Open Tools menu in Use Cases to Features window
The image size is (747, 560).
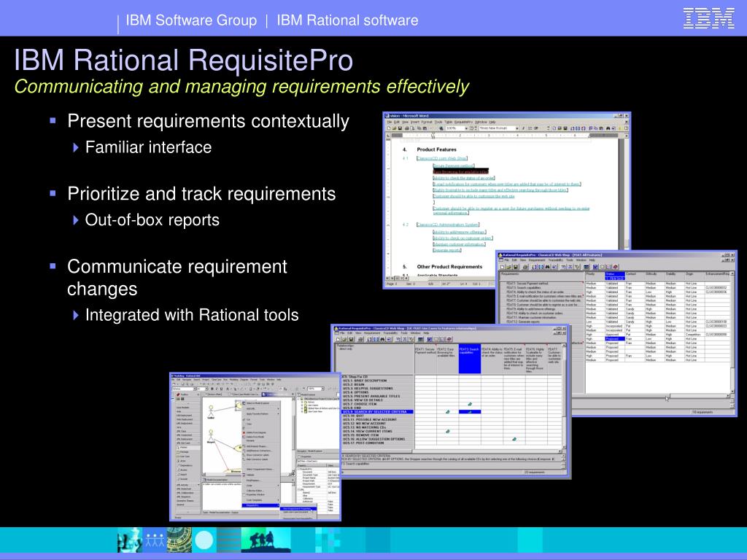404,332
